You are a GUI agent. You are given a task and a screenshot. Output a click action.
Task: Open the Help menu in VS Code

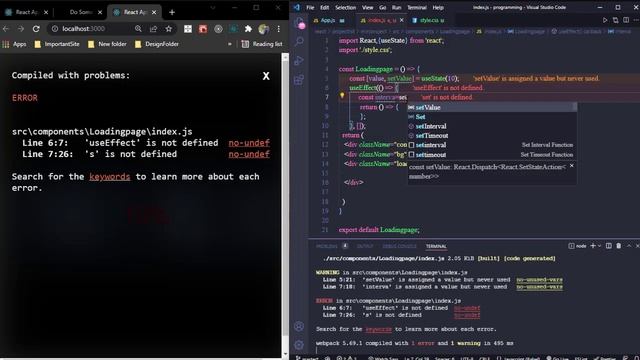pyautogui.click(x=438, y=7)
